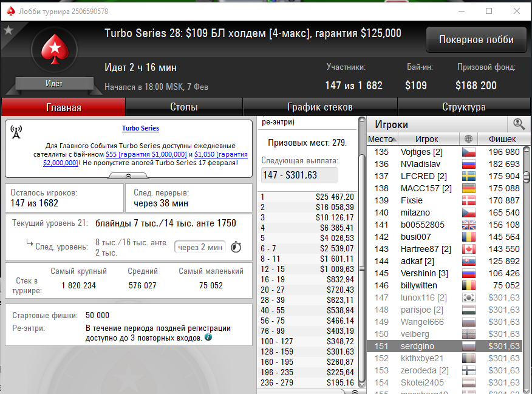This screenshot has height=394, width=532.
Task: Select player row Skotei2405
Action: coord(444,383)
